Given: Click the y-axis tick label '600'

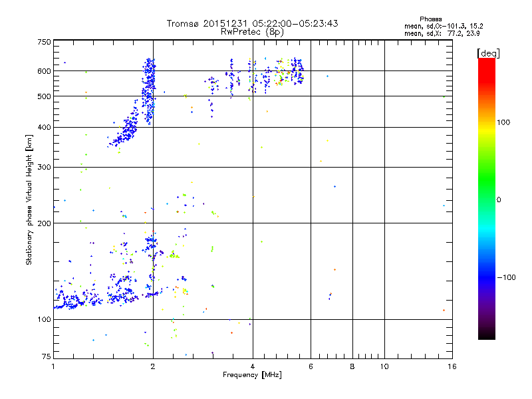Looking at the screenshot, I should 44,71.
